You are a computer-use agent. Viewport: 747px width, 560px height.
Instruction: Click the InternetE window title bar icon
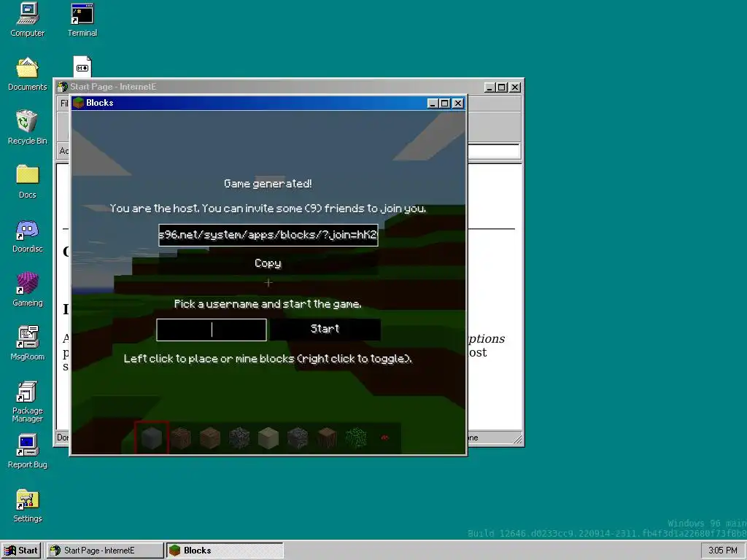point(63,87)
